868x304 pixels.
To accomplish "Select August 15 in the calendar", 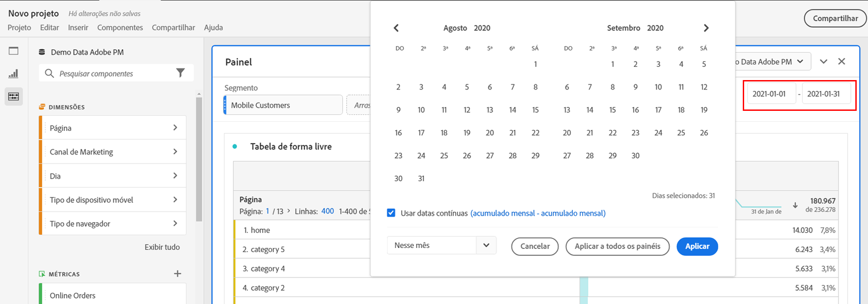I will pos(535,110).
